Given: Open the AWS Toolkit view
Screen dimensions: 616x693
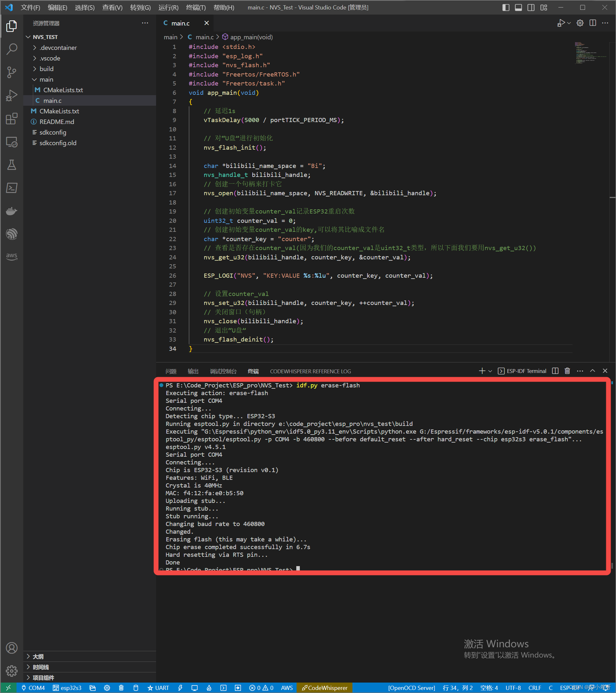Looking at the screenshot, I should tap(11, 256).
